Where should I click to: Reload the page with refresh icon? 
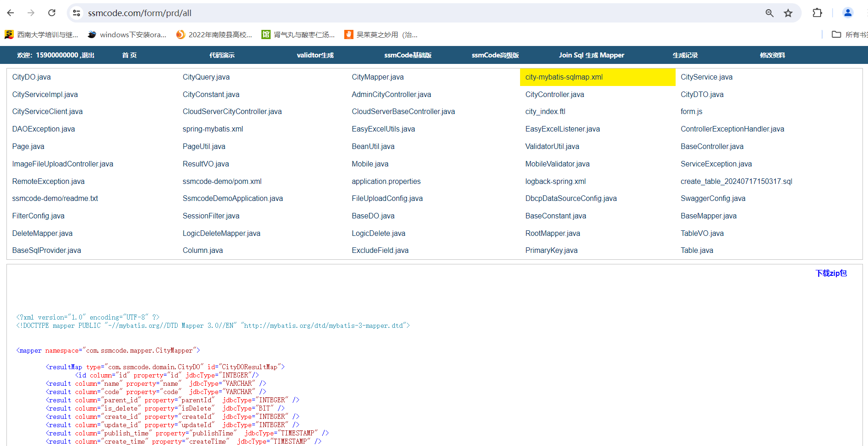pyautogui.click(x=52, y=13)
